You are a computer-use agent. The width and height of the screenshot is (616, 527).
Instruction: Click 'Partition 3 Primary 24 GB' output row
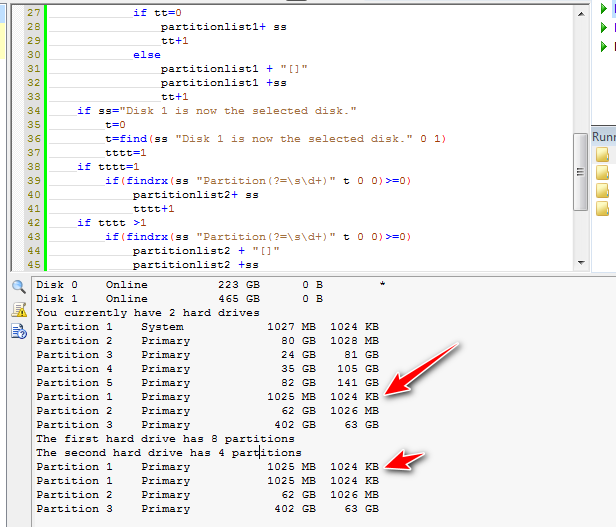[207, 355]
